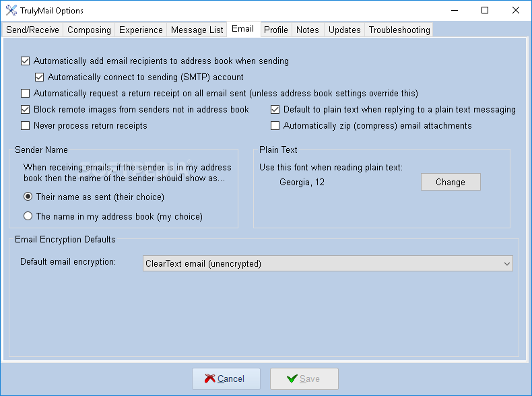Image resolution: width=532 pixels, height=396 pixels.
Task: Click the 'Use this font when reading plain text' label
Action: [331, 168]
